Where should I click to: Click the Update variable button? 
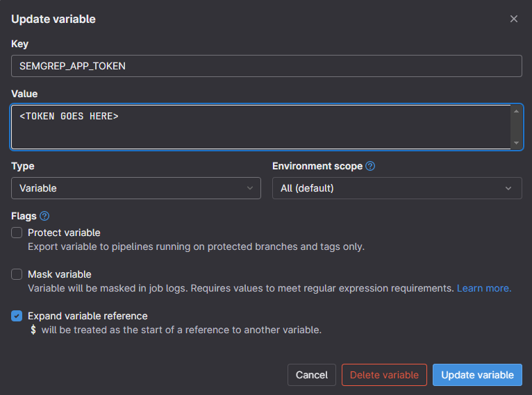(477, 375)
